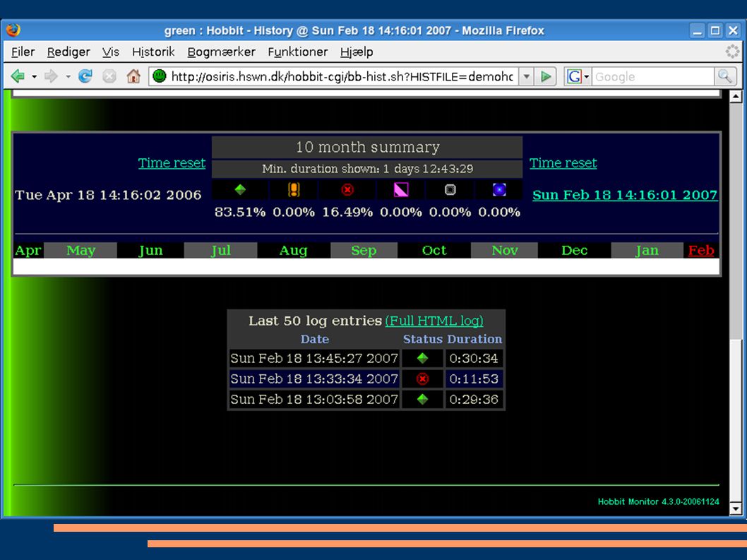Select the Jul month segment
Viewport: 747px width, 560px height.
click(220, 250)
